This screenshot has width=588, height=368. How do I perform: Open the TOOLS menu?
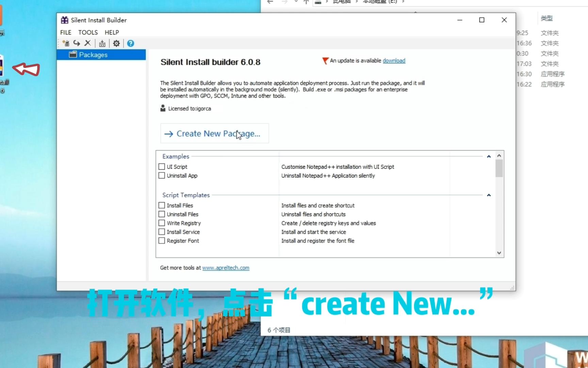pos(88,32)
